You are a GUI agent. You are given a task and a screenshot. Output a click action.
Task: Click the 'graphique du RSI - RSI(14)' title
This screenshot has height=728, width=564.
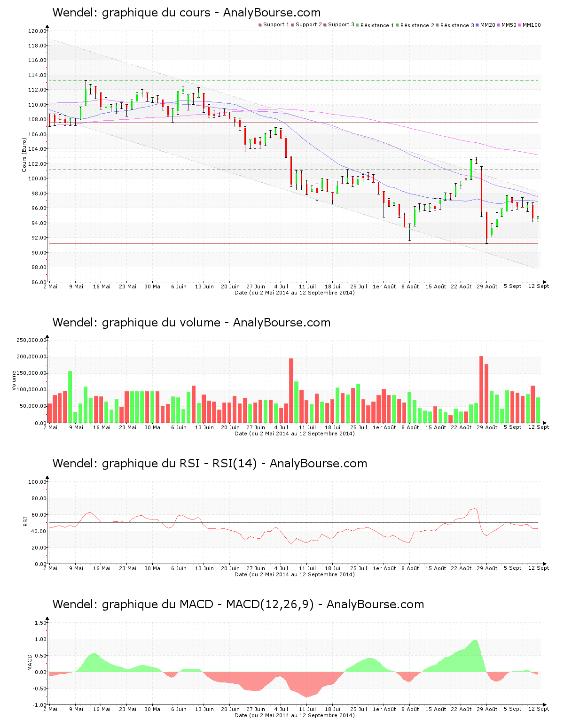coord(180,464)
